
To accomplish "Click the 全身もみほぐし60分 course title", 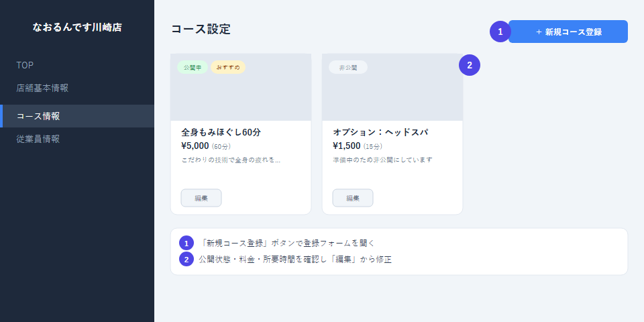I will click(x=221, y=132).
